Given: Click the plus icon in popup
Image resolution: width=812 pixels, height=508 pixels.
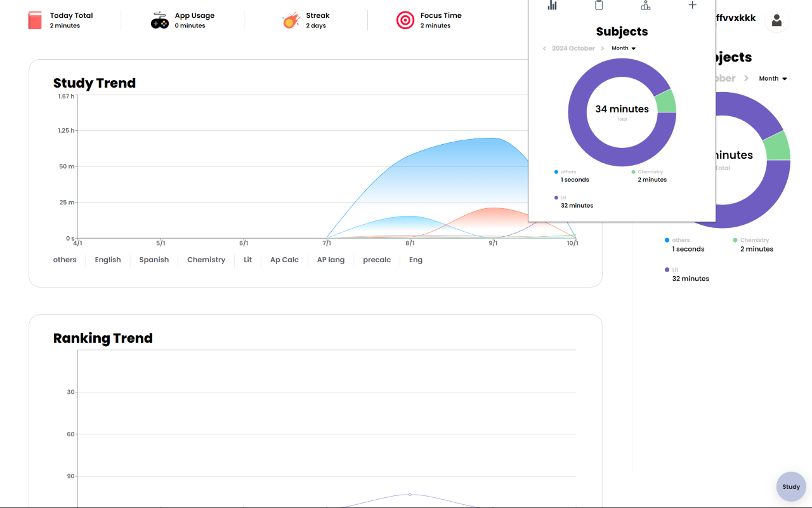Looking at the screenshot, I should [692, 5].
